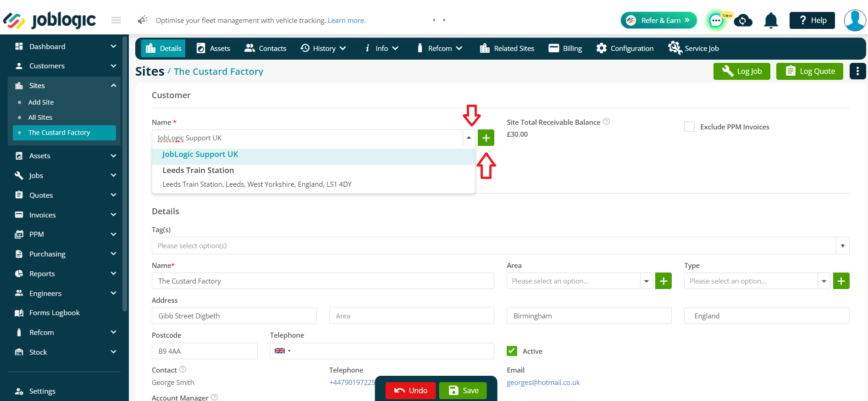Viewport: 868px width, 401px height.
Task: Click the Joblogic logo
Action: pos(50,20)
